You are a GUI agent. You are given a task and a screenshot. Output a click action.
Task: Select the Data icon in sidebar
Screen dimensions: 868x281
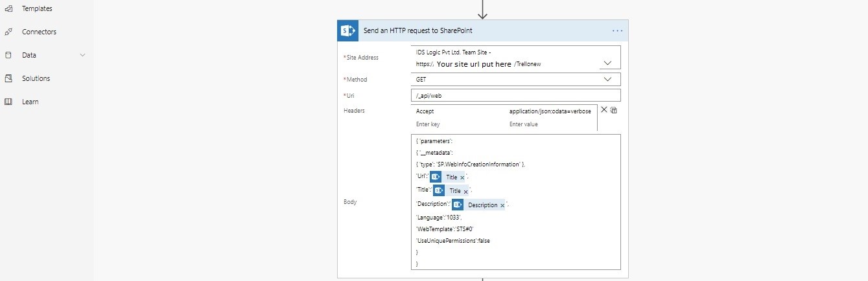pyautogui.click(x=8, y=55)
